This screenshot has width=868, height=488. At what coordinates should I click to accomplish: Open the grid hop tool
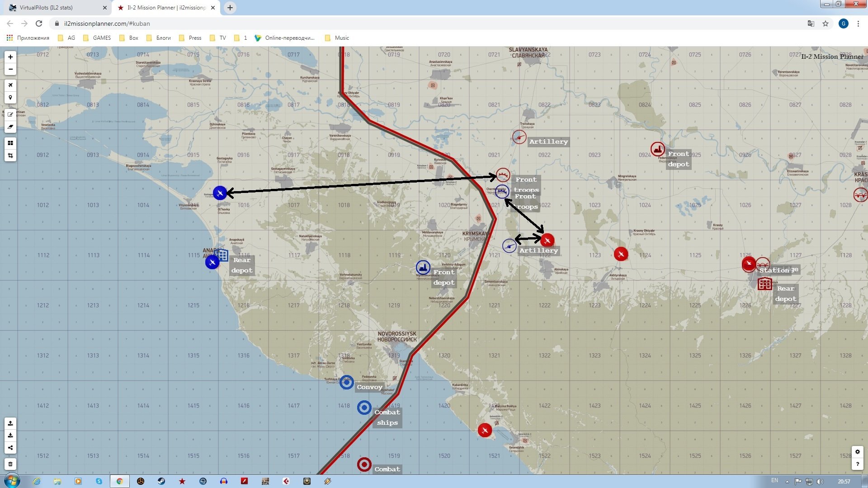click(10, 143)
